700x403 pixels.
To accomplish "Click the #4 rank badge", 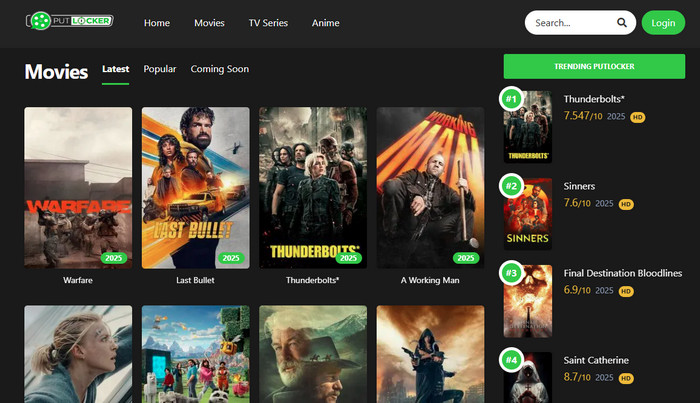I will coord(511,360).
